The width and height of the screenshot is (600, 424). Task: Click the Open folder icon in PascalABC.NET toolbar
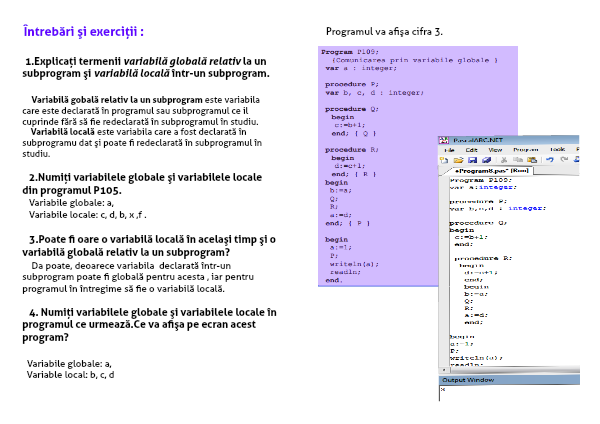[458, 160]
